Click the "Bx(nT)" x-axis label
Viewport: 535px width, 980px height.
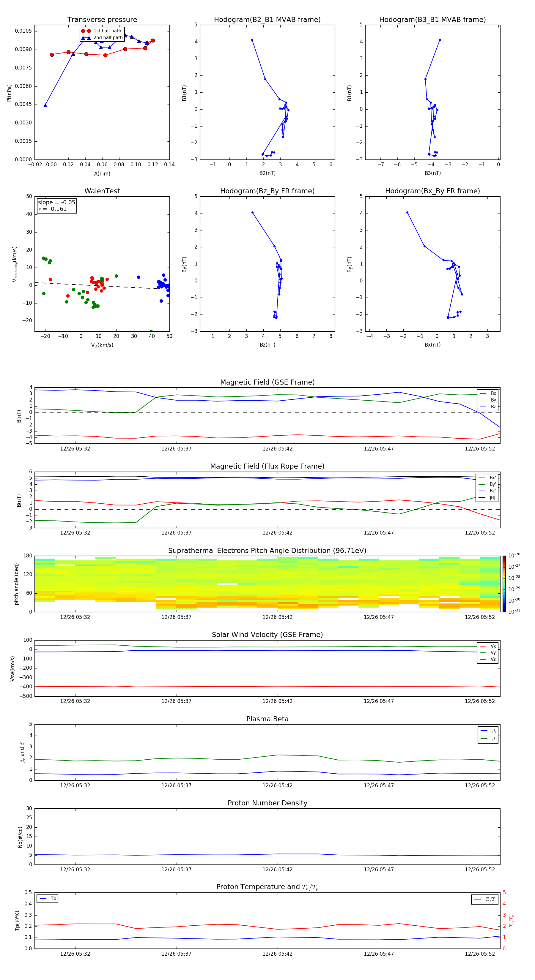click(432, 345)
